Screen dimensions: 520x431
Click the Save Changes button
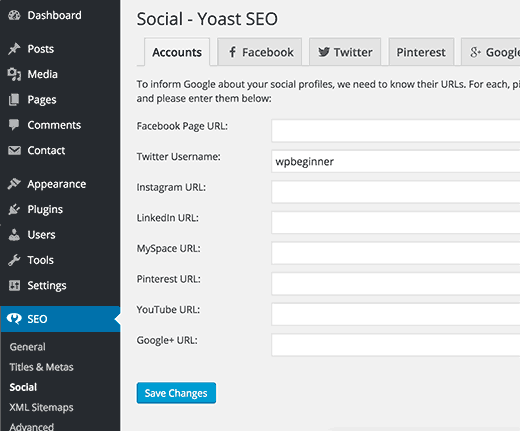click(x=176, y=393)
